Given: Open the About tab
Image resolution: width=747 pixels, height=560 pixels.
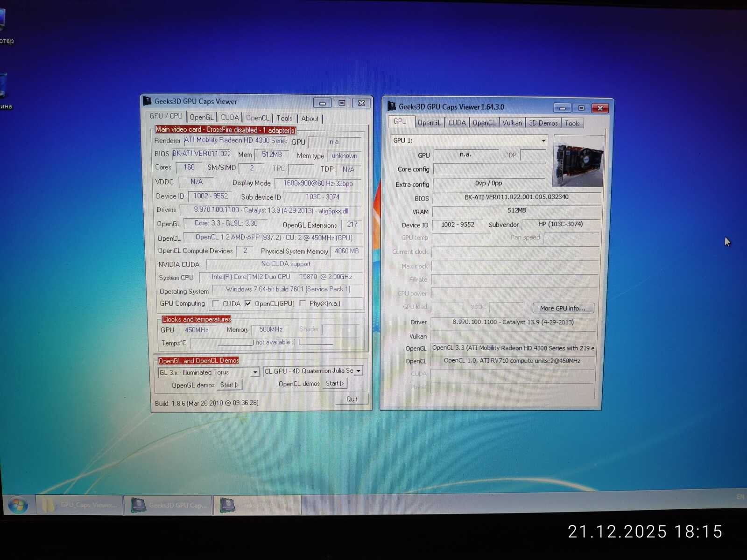Looking at the screenshot, I should [310, 119].
